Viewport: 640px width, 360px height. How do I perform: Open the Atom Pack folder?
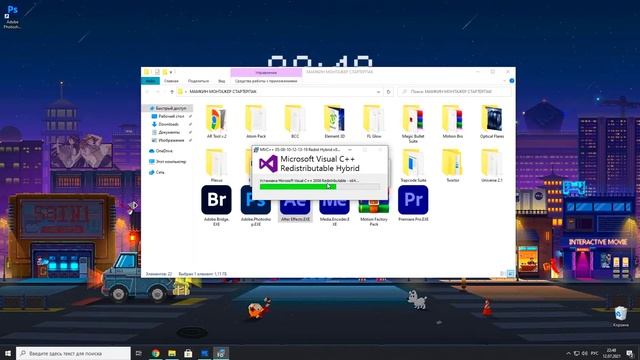click(x=256, y=121)
